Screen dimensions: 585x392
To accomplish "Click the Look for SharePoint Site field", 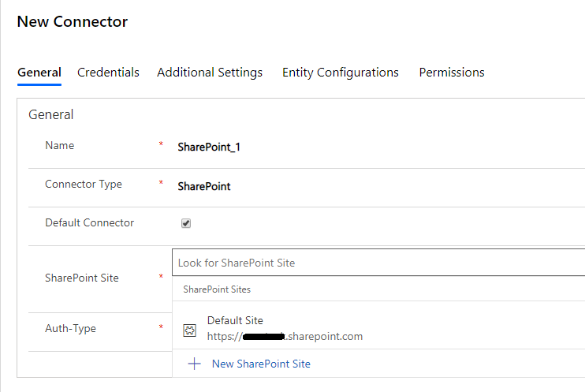I will (378, 263).
